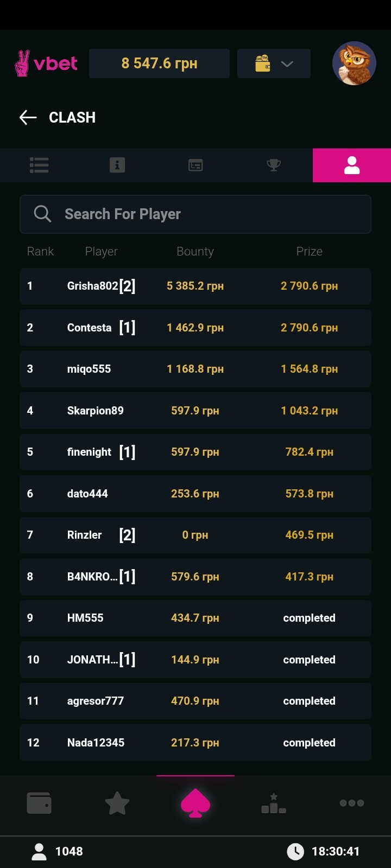
Task: Open the more options dots
Action: (x=352, y=803)
